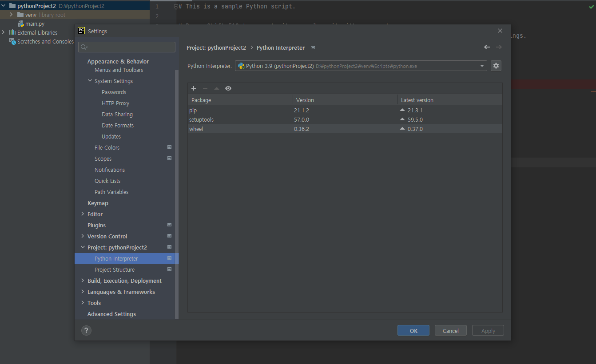The width and height of the screenshot is (596, 364).
Task: Open the Data Sharing settings page
Action: click(117, 115)
